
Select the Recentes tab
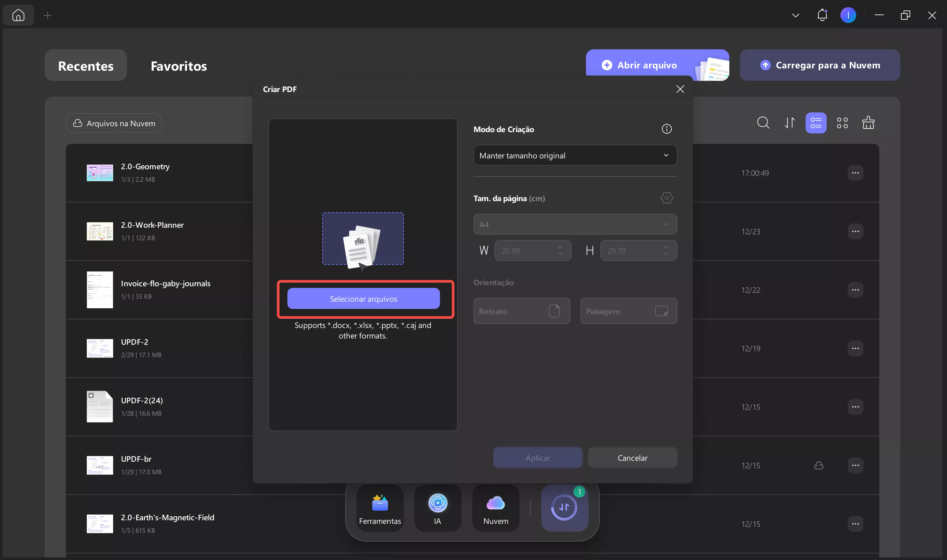pyautogui.click(x=86, y=66)
